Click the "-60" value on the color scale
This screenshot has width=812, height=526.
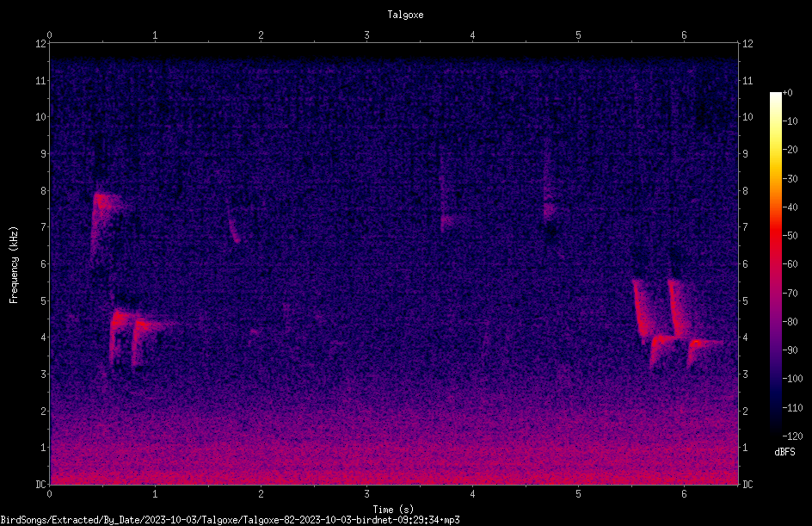point(790,264)
